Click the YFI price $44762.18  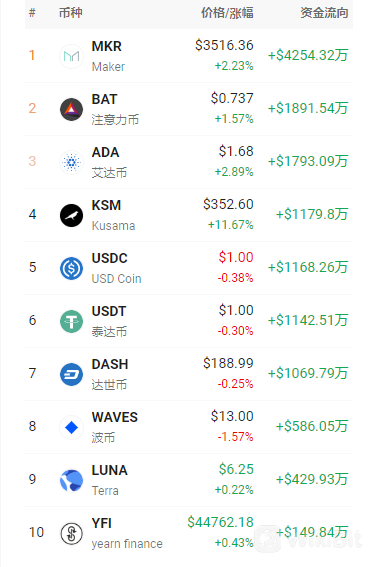pos(220,522)
